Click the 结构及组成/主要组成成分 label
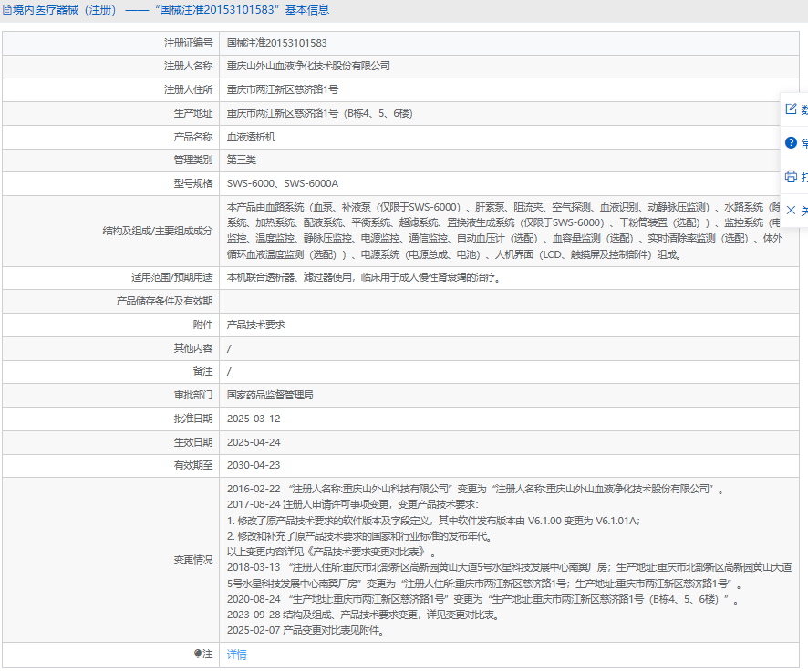Screen dimensions: 808x672 [x=158, y=231]
